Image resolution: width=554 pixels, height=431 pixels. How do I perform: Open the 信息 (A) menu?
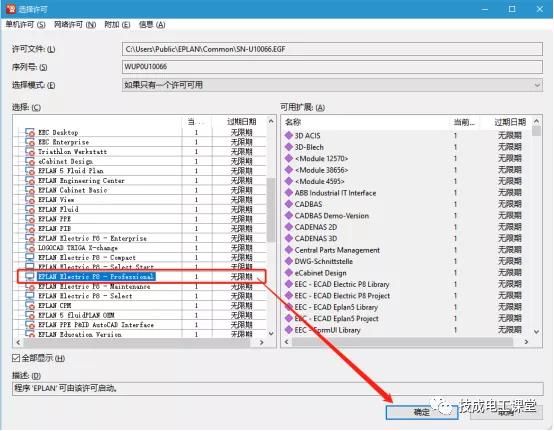pos(152,25)
